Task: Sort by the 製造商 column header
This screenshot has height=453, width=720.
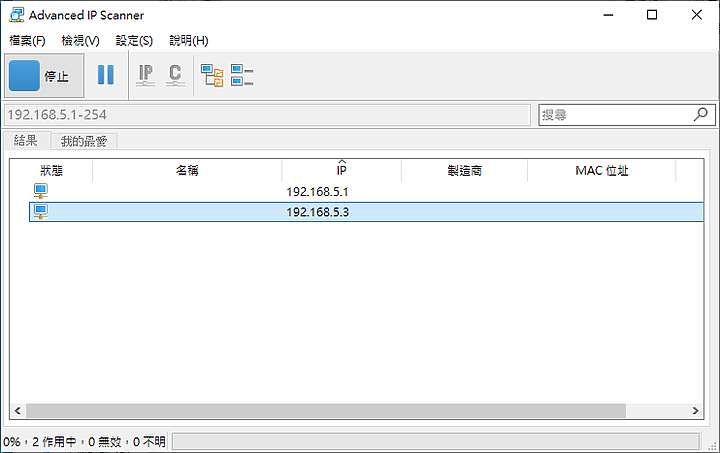Action: (464, 171)
